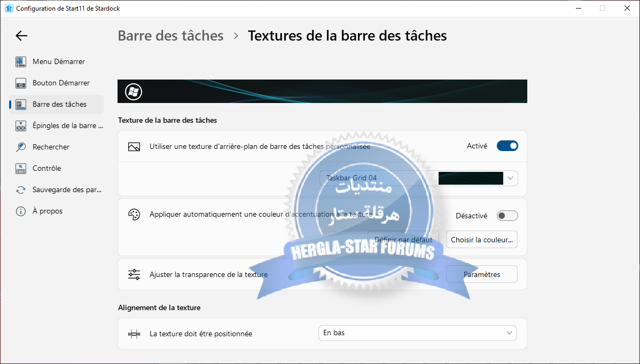Turn off custom taskbar background texture
640x364 pixels.
pos(508,146)
